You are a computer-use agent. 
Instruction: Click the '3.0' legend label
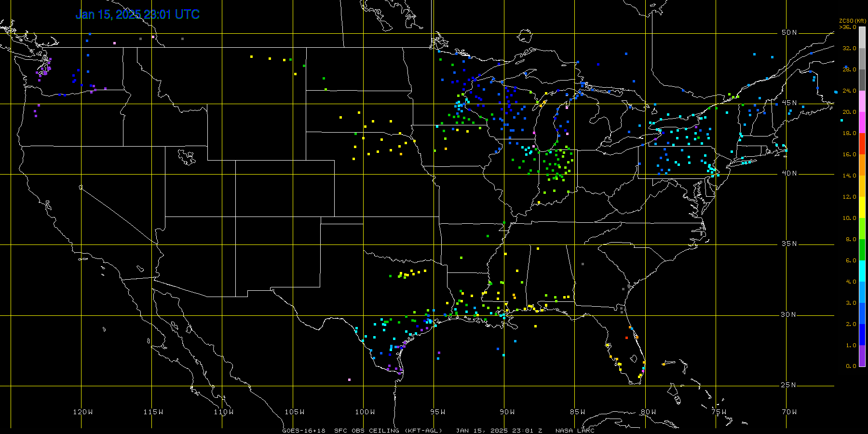851,303
